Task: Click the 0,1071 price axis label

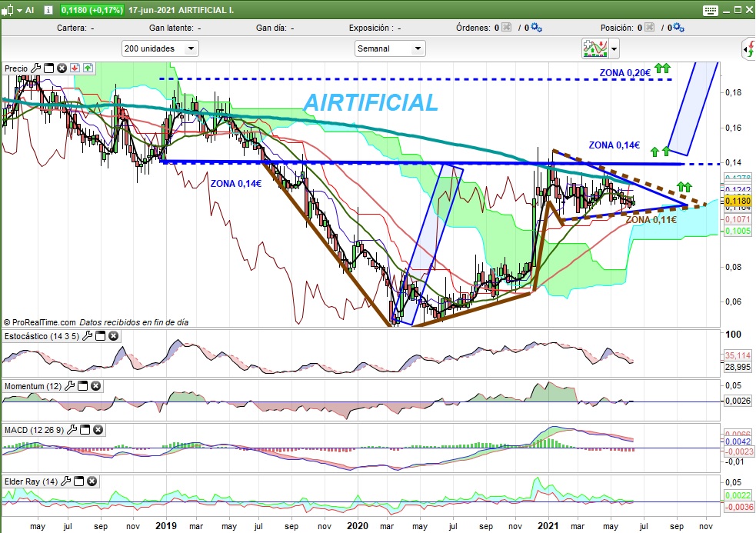Action: pos(738,219)
